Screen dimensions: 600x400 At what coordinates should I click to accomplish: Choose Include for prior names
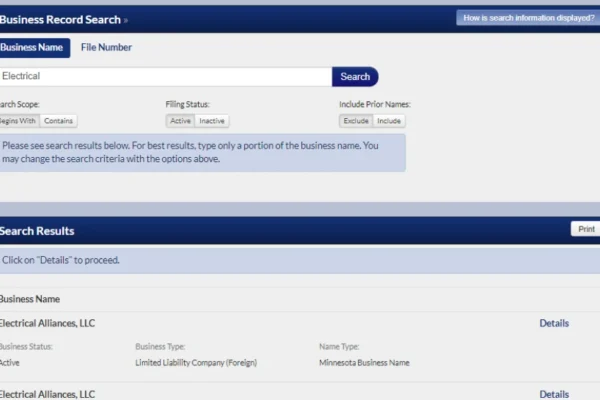click(x=389, y=121)
